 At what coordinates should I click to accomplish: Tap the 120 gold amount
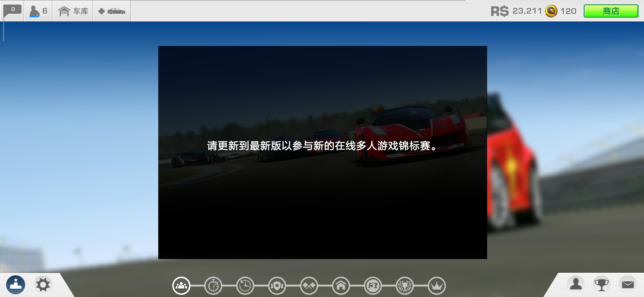pos(568,11)
